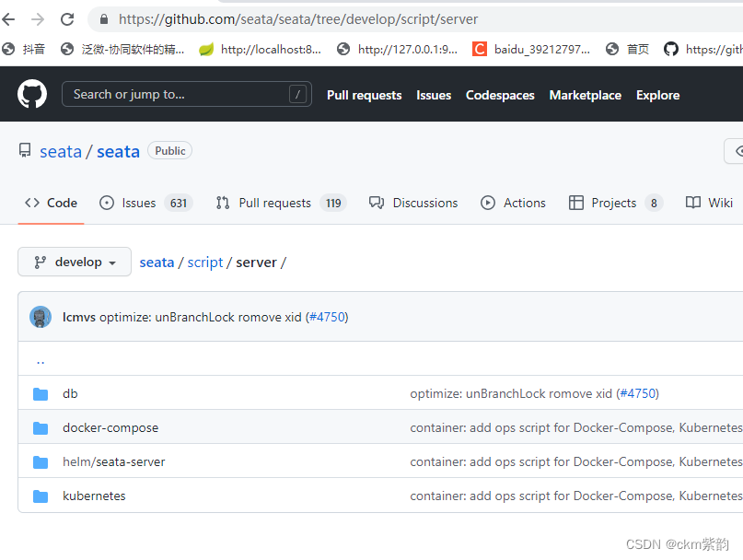743x560 pixels.
Task: Click the GitHub home logo icon
Action: point(31,94)
